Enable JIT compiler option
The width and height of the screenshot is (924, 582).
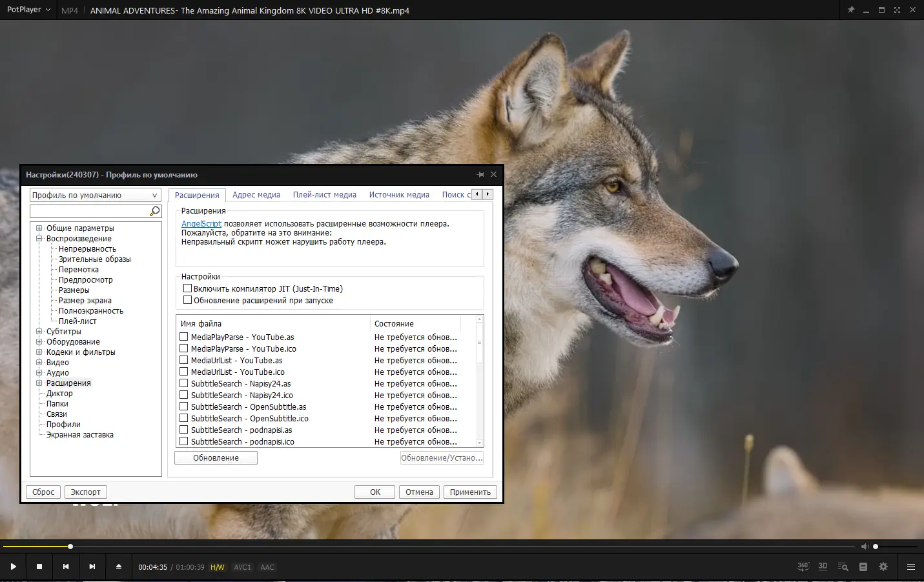tap(187, 288)
